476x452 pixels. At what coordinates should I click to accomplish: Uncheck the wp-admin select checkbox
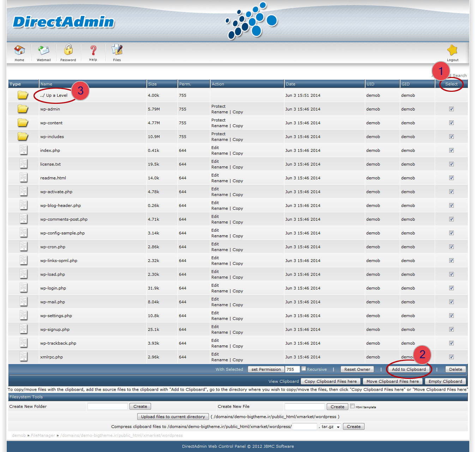pyautogui.click(x=451, y=109)
